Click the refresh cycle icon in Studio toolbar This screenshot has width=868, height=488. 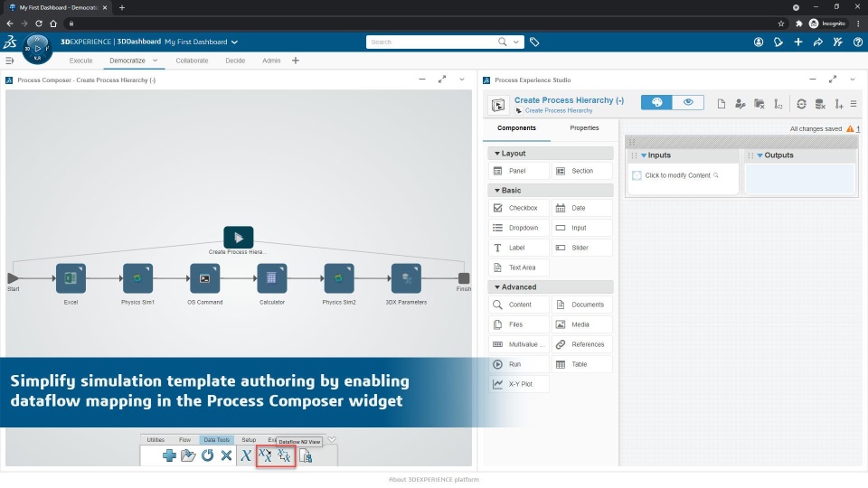point(801,104)
